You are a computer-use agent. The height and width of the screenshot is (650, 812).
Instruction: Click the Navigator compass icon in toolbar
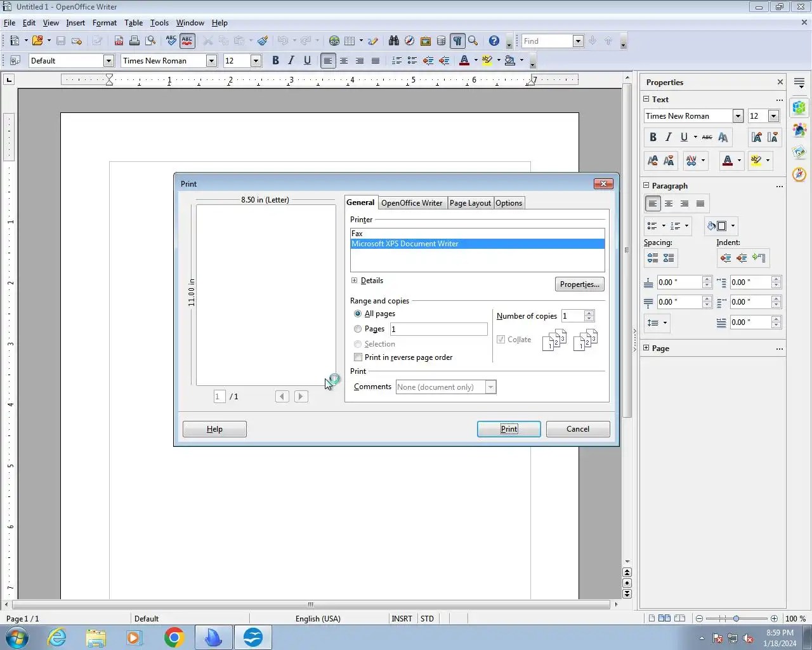click(x=410, y=41)
